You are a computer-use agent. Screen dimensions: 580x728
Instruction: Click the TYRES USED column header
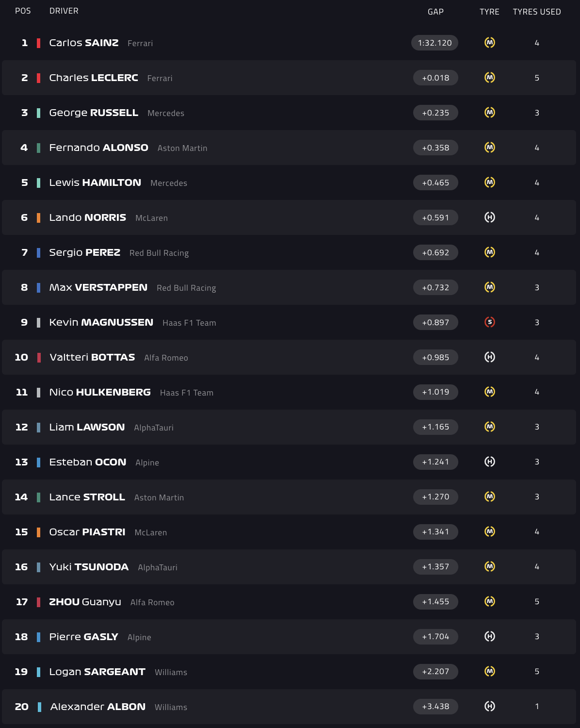tap(536, 12)
